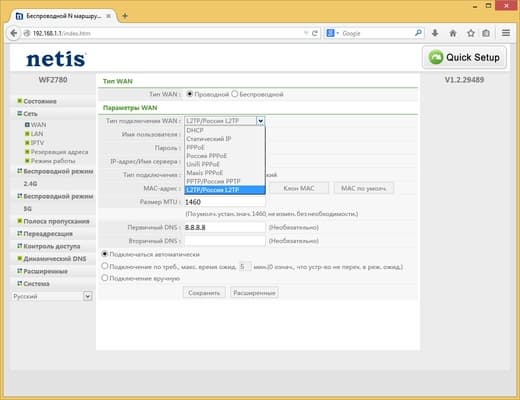
Task: Open the downloads arrow icon
Action: (x=435, y=33)
